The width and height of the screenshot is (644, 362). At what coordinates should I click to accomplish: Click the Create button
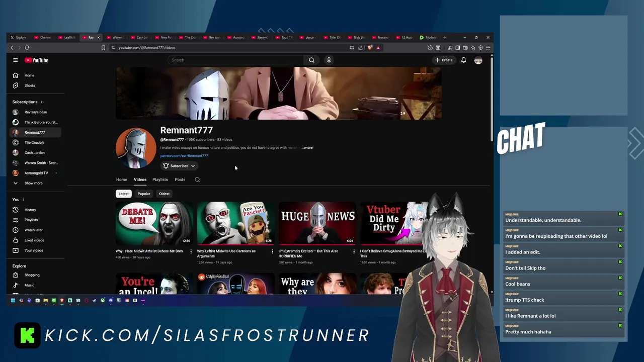pos(444,60)
